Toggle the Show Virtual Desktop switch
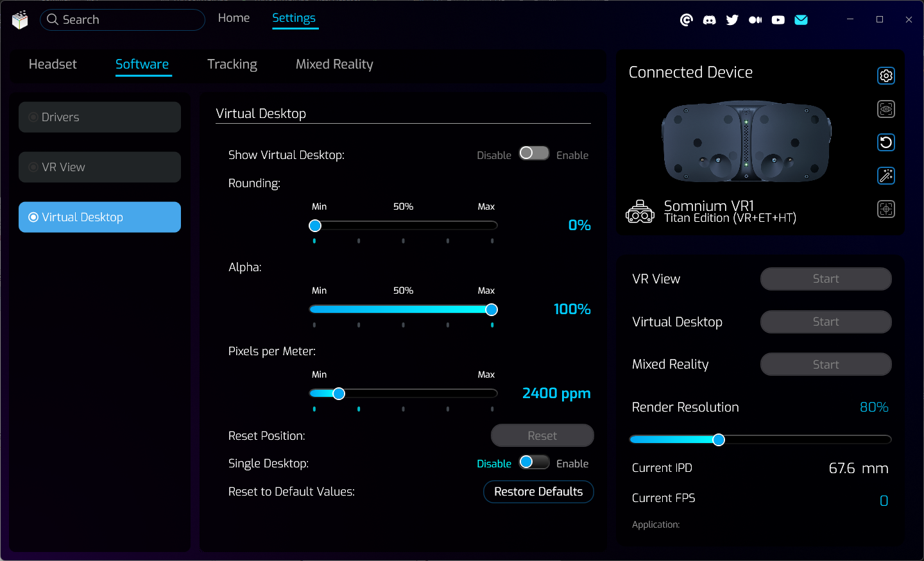This screenshot has width=924, height=561. pyautogui.click(x=534, y=153)
